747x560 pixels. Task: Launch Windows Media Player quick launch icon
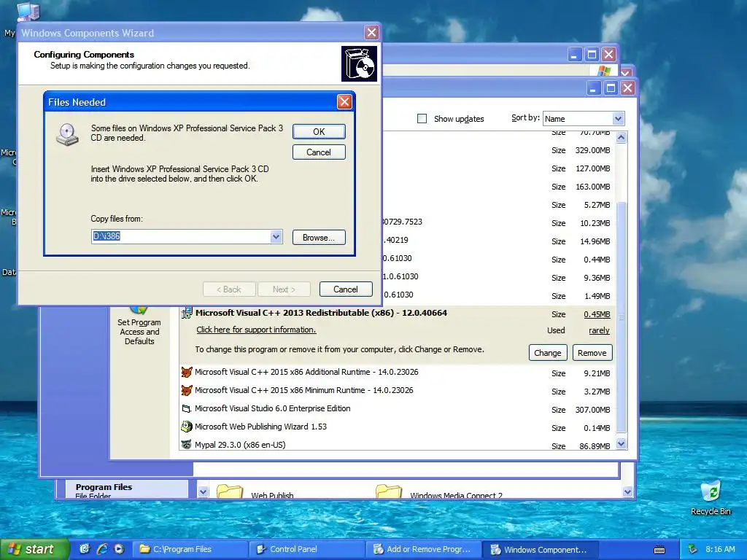click(119, 549)
